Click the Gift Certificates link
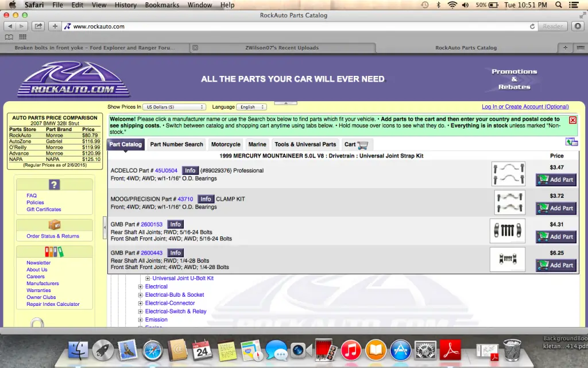 [44, 209]
